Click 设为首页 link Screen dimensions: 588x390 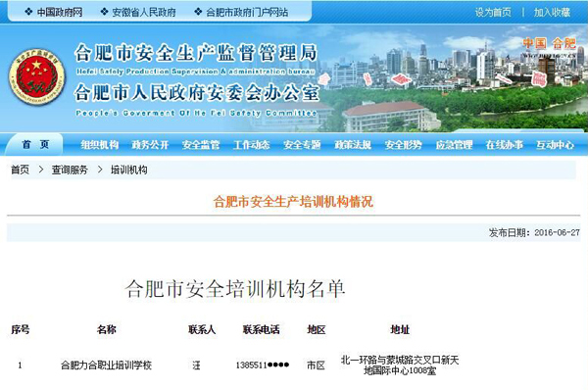(493, 13)
